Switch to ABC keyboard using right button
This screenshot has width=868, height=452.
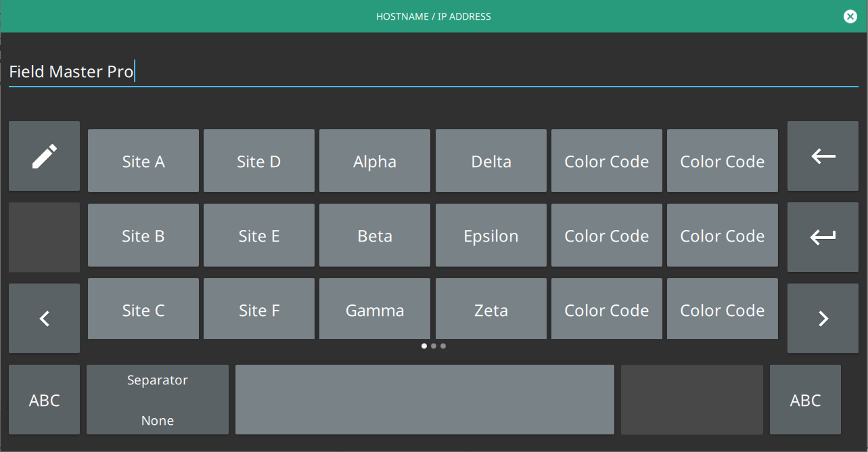tap(805, 400)
